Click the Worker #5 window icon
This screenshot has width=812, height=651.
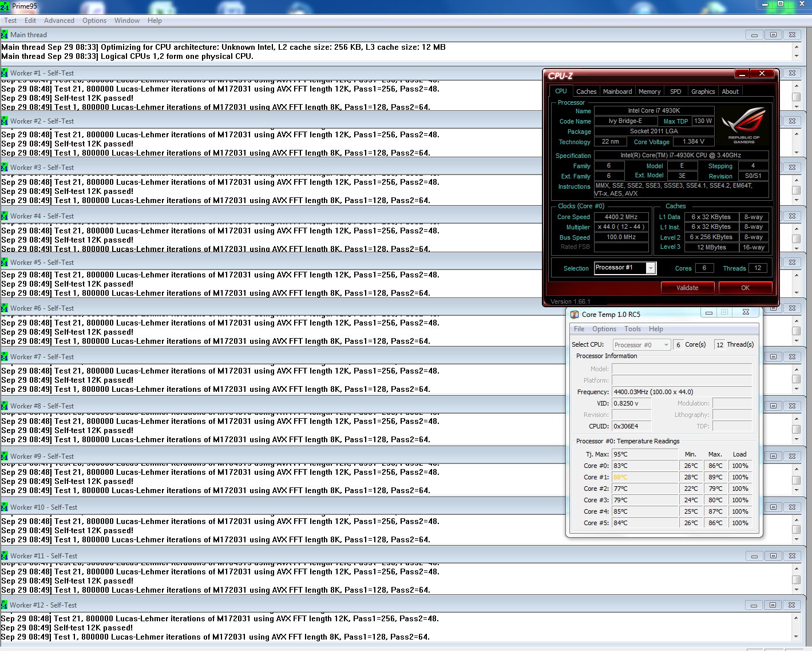[x=5, y=262]
